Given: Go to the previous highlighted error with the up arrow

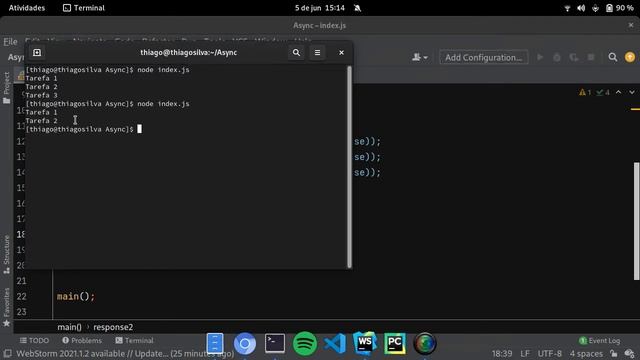Looking at the screenshot, I should pyautogui.click(x=619, y=92).
